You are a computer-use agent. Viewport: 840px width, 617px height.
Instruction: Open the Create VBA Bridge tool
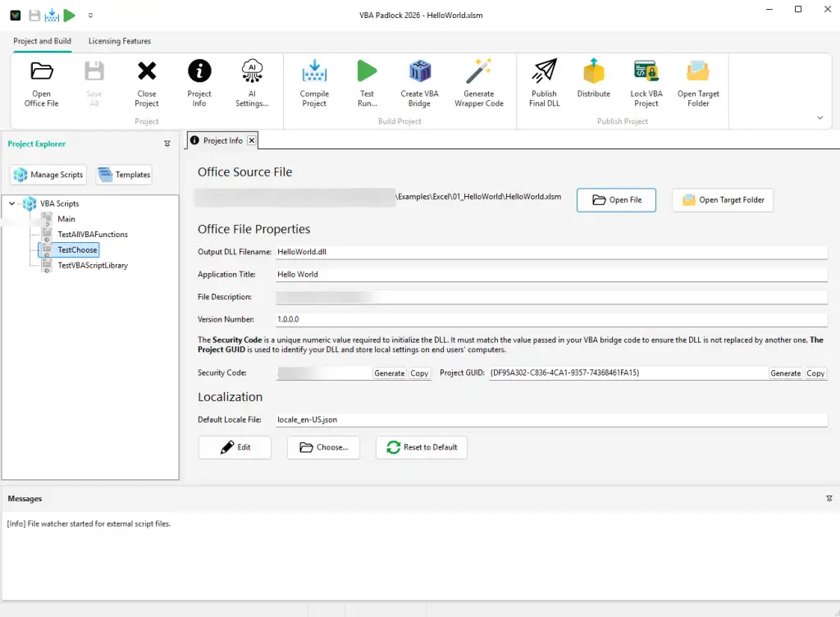pyautogui.click(x=419, y=81)
